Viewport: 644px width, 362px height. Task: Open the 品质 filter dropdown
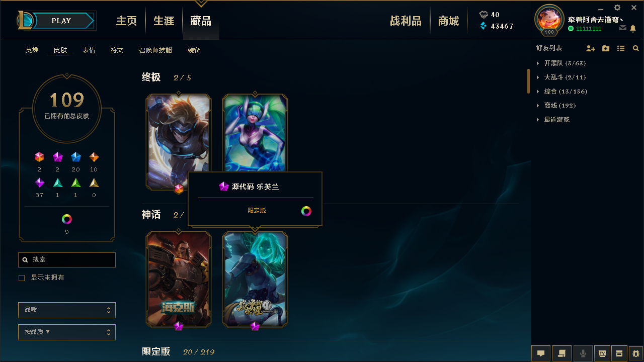[67, 310]
